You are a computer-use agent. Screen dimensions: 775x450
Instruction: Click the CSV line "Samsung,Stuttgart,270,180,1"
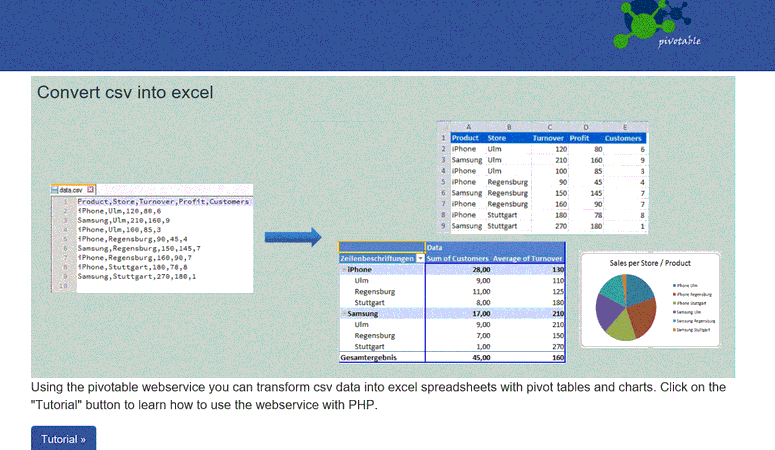[x=136, y=276]
